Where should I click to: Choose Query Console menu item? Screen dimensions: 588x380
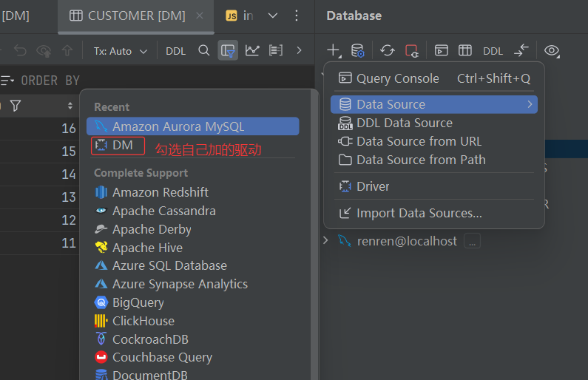pos(434,78)
